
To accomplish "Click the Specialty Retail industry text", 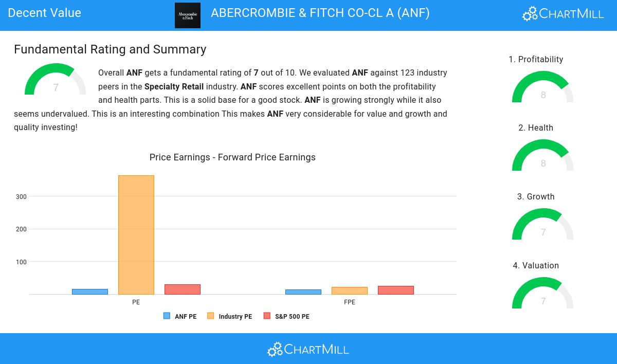I will 174,87.
